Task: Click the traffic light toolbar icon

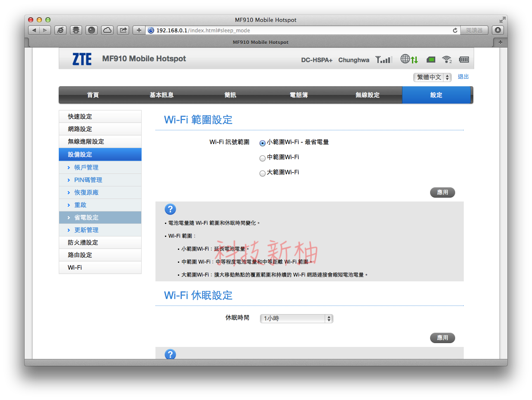Action: [76, 30]
